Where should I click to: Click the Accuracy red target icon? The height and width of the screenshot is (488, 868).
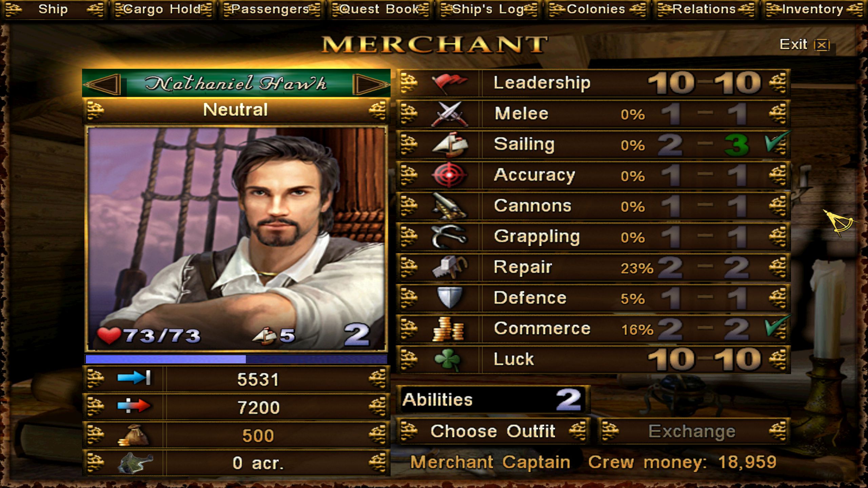[449, 175]
